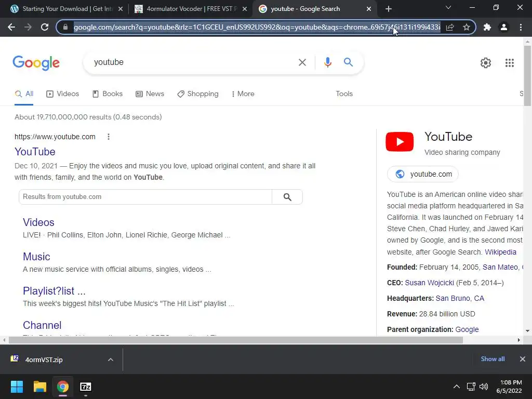This screenshot has height=399, width=532.
Task: Submit search with blue magnifier icon
Action: coord(348,62)
